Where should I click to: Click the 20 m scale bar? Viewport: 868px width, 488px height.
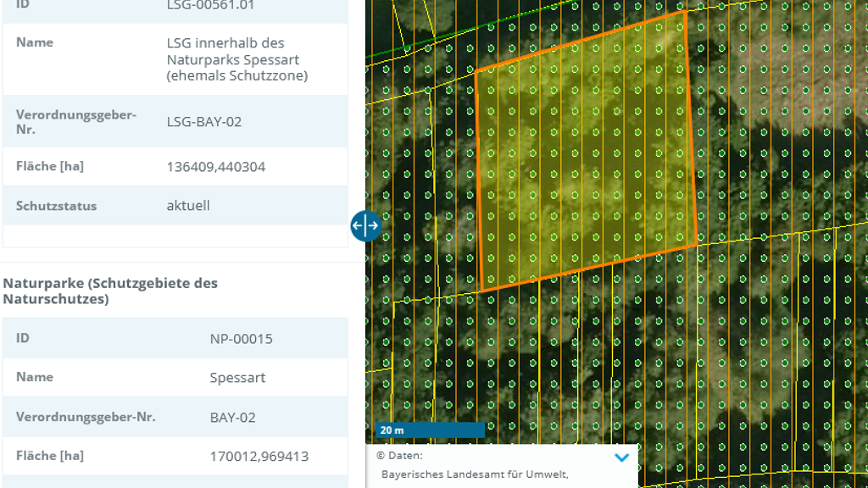pyautogui.click(x=431, y=430)
